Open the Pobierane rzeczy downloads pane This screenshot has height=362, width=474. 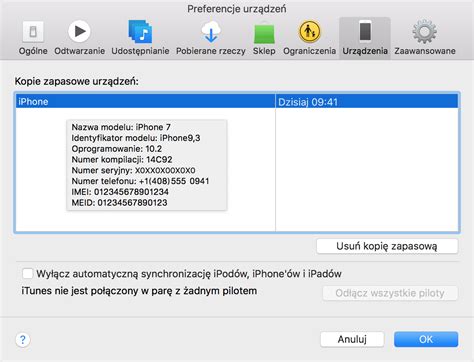tap(211, 38)
